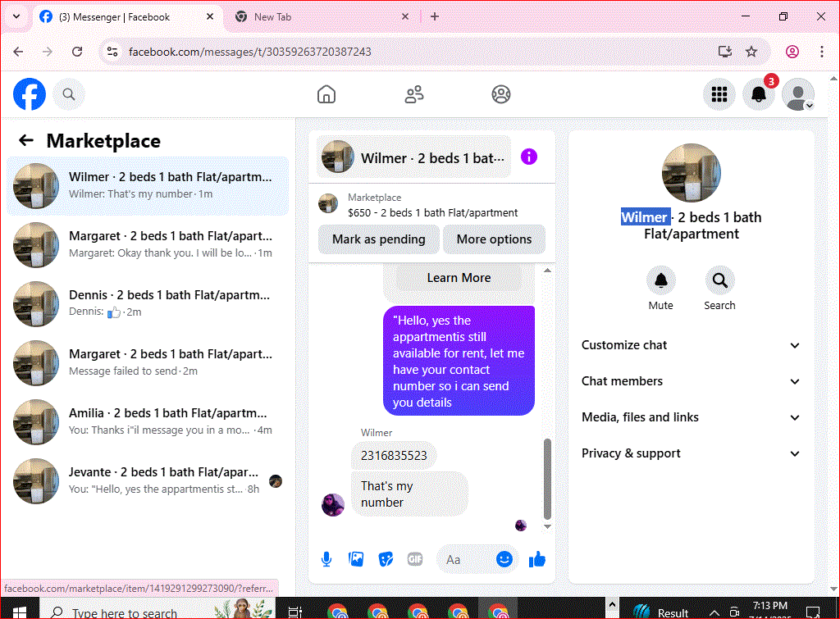
Task: Mute this conversation with bell icon
Action: [661, 280]
